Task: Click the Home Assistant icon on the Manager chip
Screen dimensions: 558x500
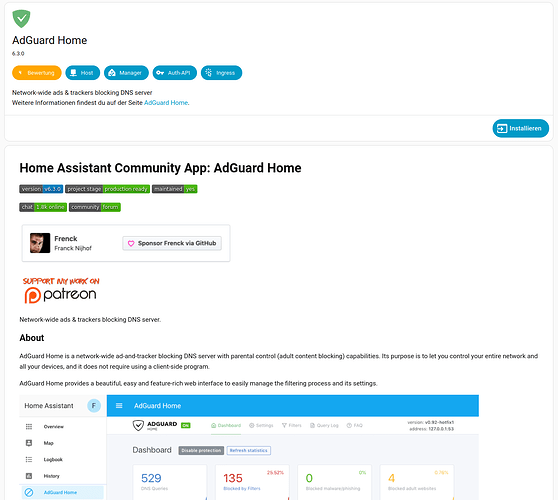Action: [112, 73]
